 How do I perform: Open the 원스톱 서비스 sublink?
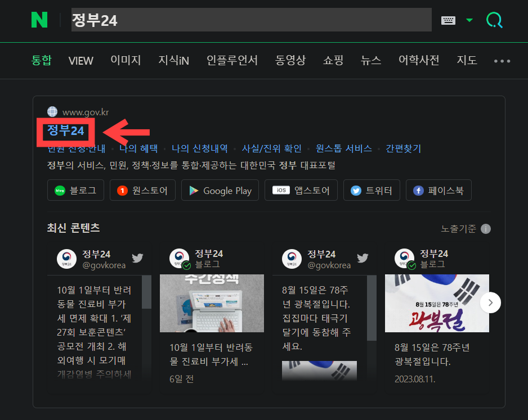point(343,148)
